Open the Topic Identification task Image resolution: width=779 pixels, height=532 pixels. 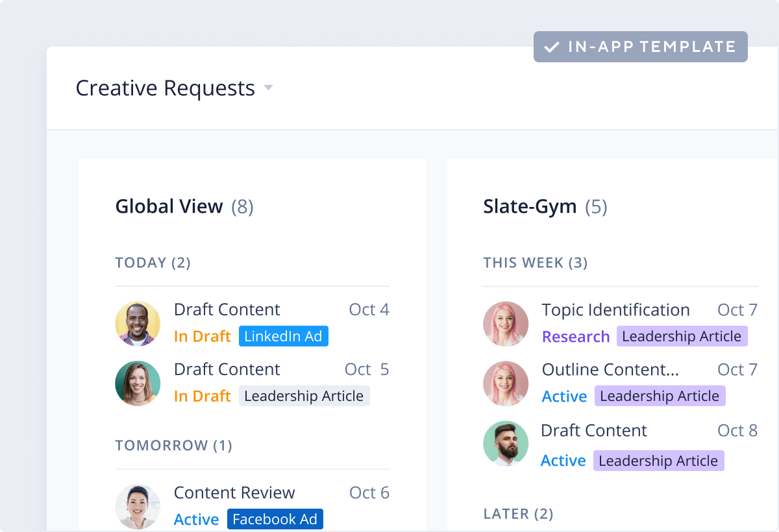click(615, 310)
